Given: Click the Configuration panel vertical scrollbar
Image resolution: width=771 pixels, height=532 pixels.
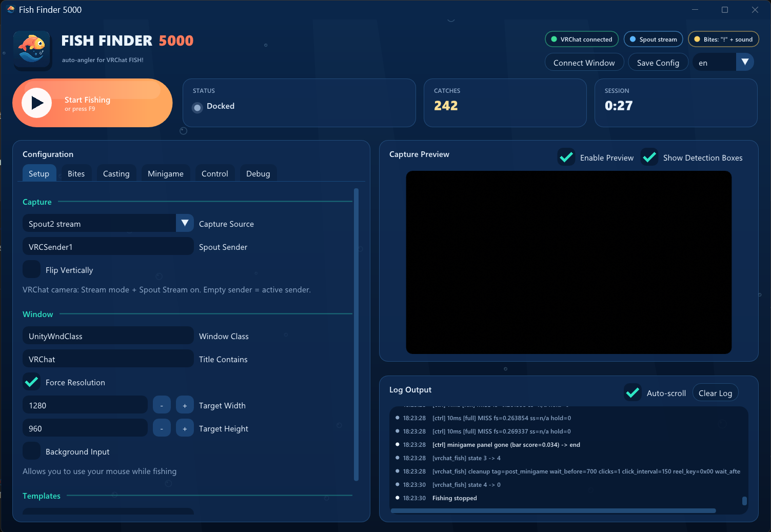Looking at the screenshot, I should pos(357,334).
